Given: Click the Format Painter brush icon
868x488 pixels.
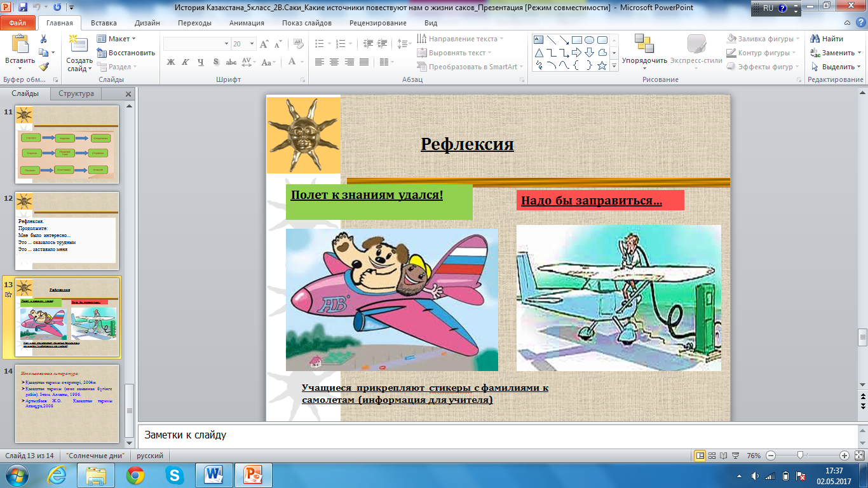Looking at the screenshot, I should 44,67.
